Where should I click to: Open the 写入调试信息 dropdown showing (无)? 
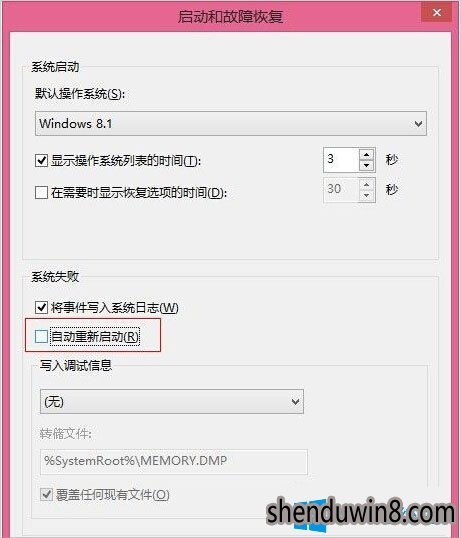(172, 401)
